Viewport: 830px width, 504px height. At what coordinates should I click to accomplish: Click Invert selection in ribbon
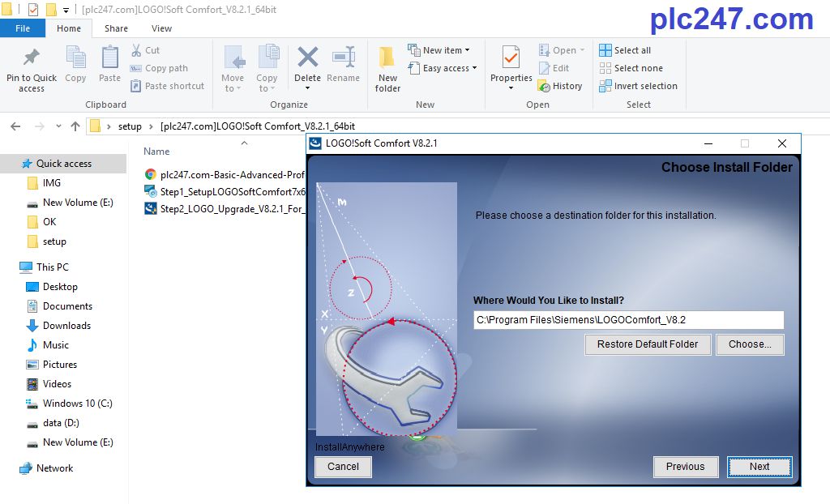pyautogui.click(x=639, y=86)
